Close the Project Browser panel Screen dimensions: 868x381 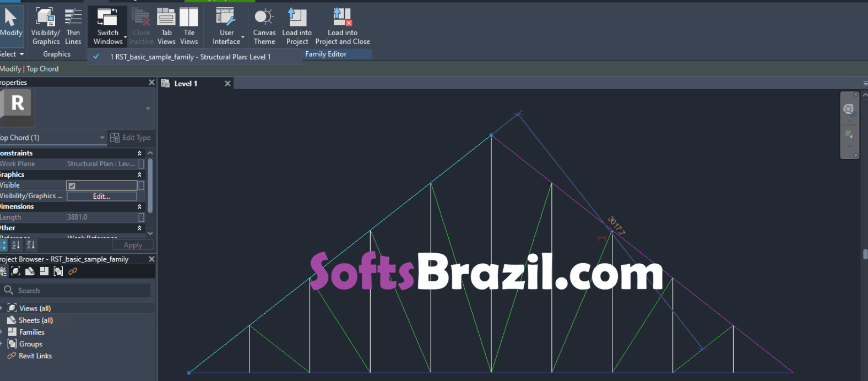(x=151, y=259)
